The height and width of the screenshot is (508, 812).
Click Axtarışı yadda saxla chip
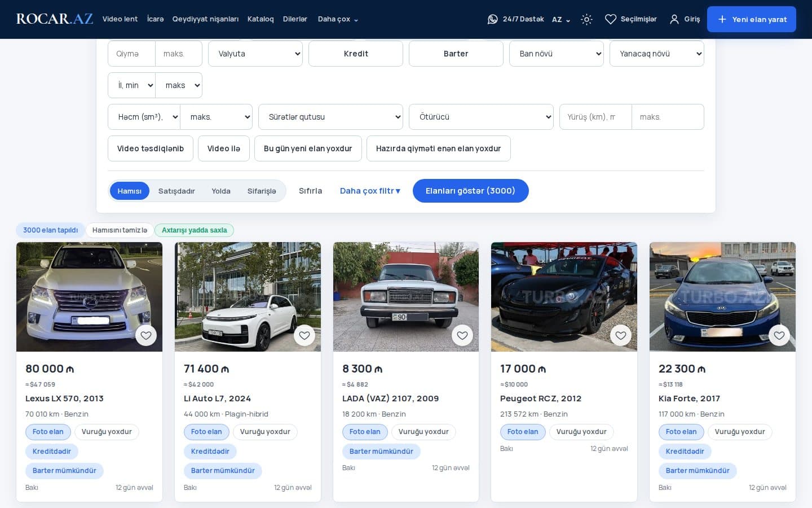coord(194,230)
